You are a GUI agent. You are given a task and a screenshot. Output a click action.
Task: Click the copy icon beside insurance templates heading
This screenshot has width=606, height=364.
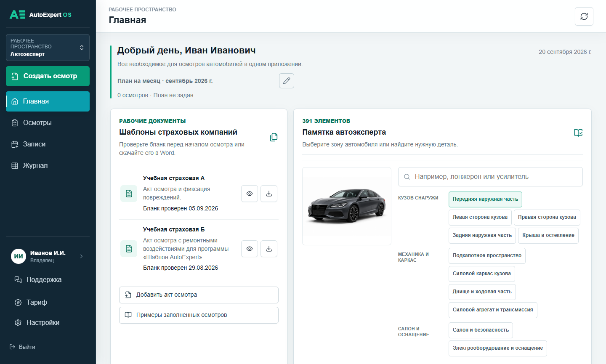(x=274, y=137)
